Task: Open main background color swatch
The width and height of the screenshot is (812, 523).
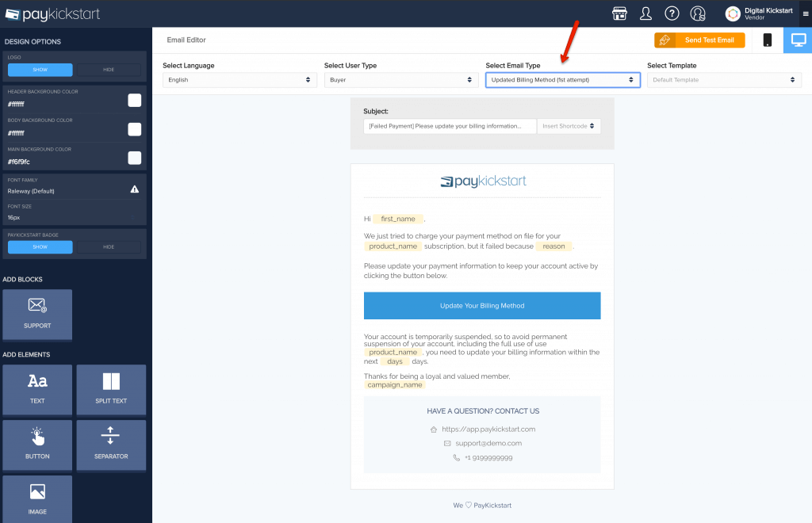Action: click(x=135, y=158)
